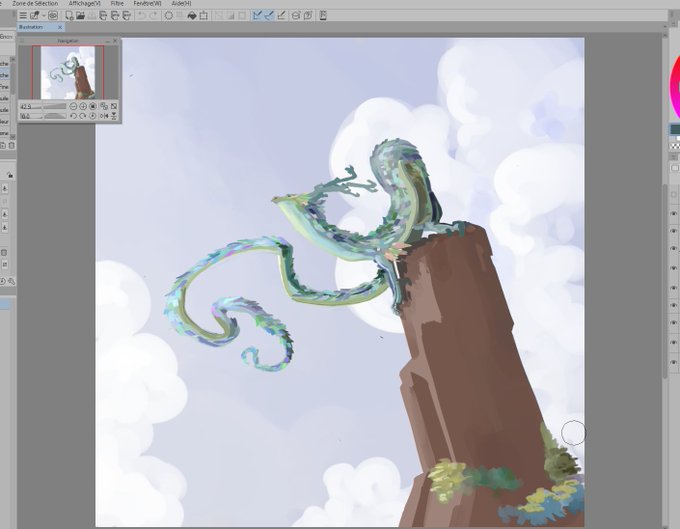Screen dimensions: 680x529
Task: Select the dark teal main color swatch
Action: pyautogui.click(x=675, y=129)
